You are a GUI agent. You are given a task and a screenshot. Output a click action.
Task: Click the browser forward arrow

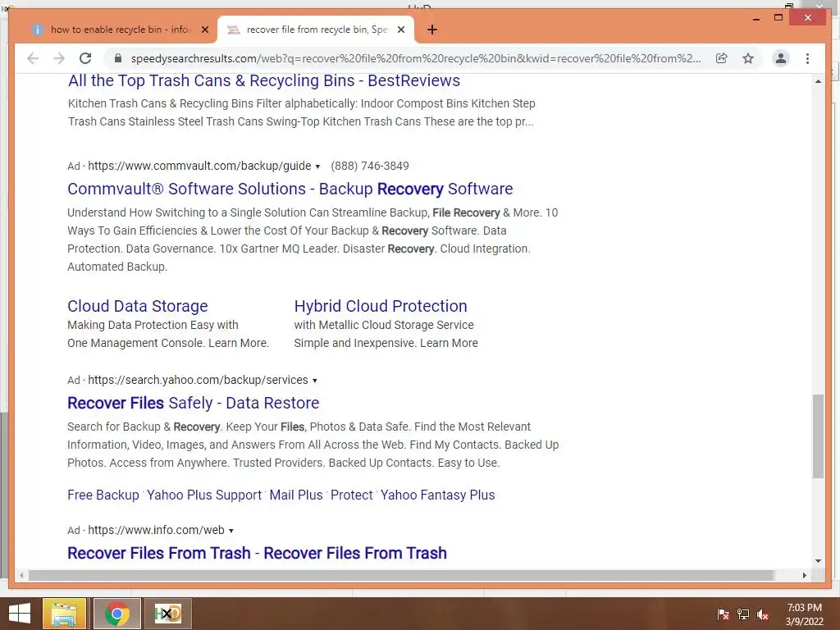59,58
